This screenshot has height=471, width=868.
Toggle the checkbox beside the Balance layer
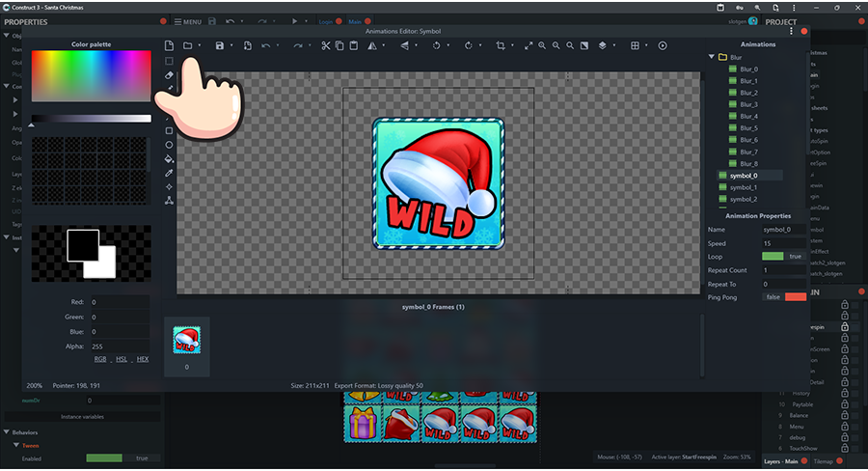click(855, 415)
